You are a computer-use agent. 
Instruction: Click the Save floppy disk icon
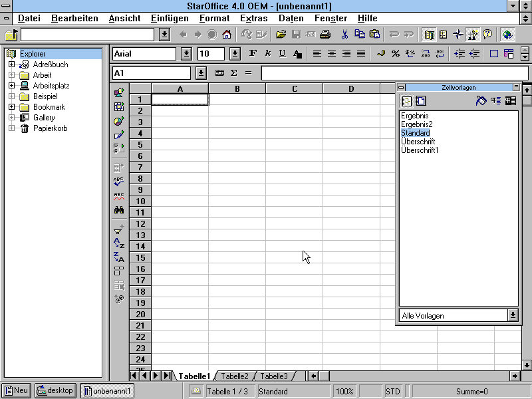click(296, 35)
